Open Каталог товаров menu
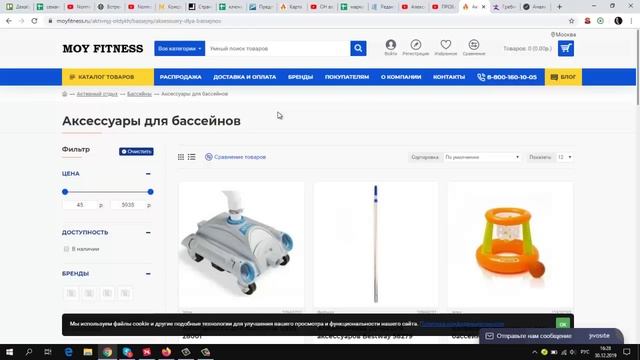Viewport: 640px width, 360px height. click(108, 77)
